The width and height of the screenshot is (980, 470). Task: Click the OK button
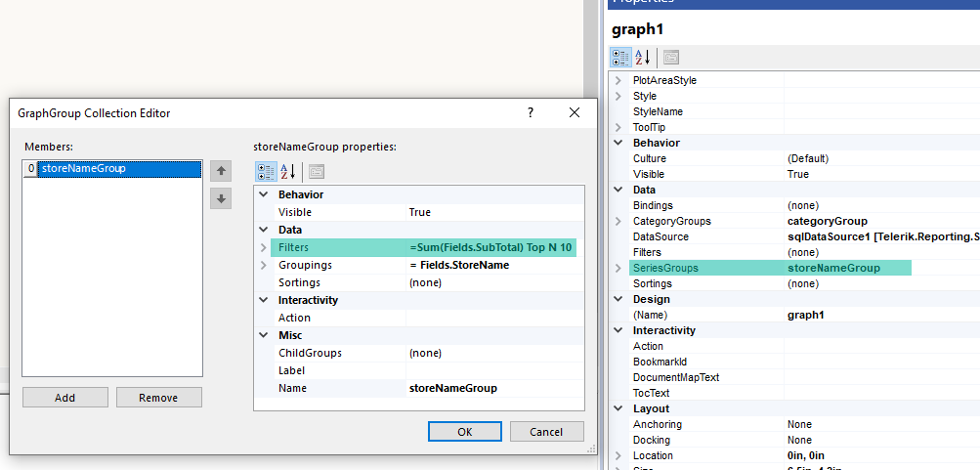[465, 431]
